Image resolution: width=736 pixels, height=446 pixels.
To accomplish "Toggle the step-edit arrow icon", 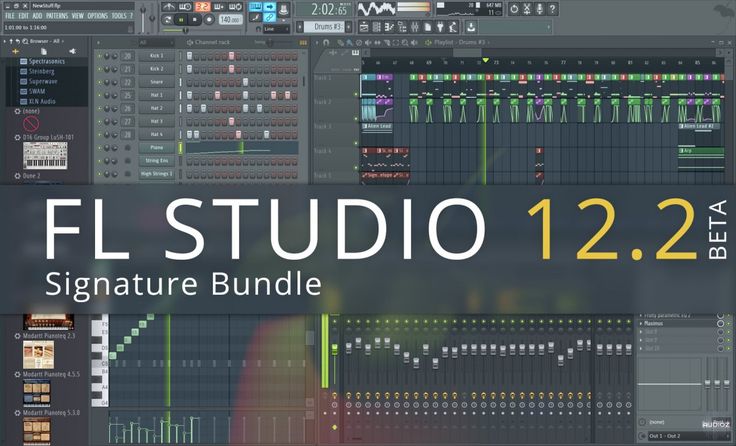I will coord(270,7).
